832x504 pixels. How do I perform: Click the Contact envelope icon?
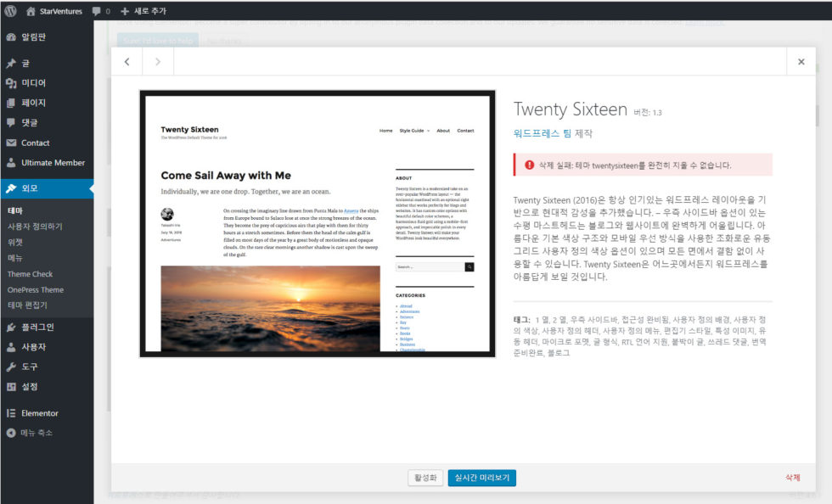coord(11,143)
